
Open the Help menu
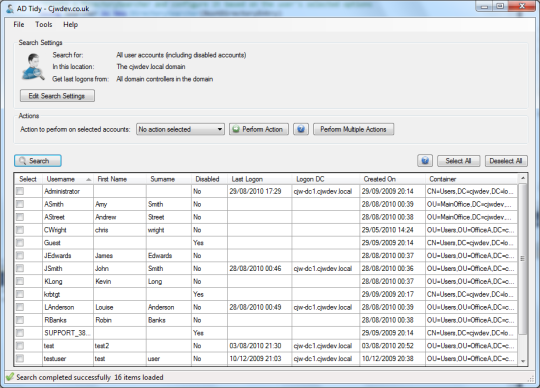coord(71,24)
